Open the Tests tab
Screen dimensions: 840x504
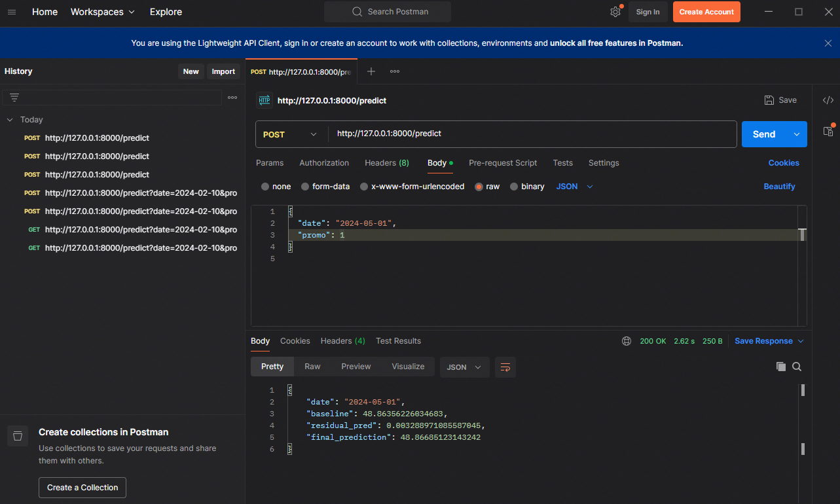tap(562, 163)
